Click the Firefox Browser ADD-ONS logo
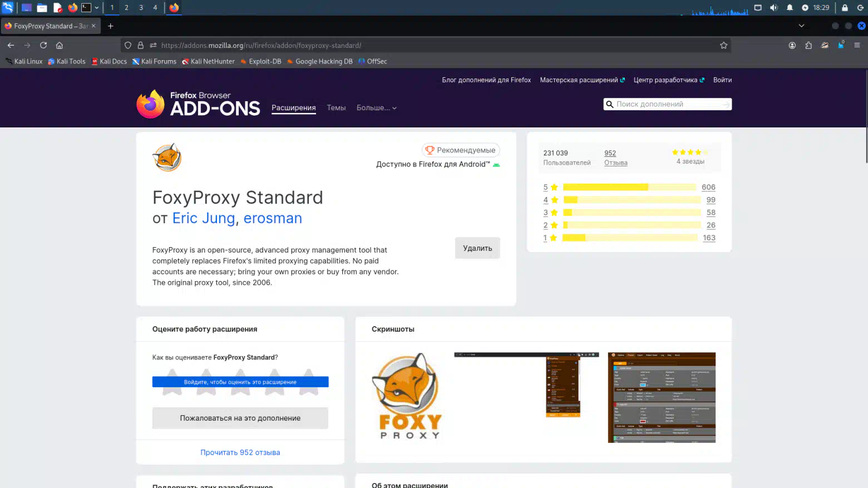The height and width of the screenshot is (488, 868). tap(198, 104)
